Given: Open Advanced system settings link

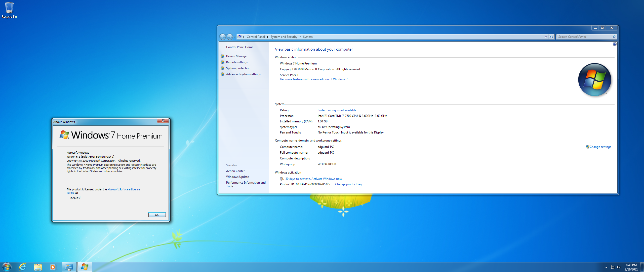Looking at the screenshot, I should click(x=243, y=74).
